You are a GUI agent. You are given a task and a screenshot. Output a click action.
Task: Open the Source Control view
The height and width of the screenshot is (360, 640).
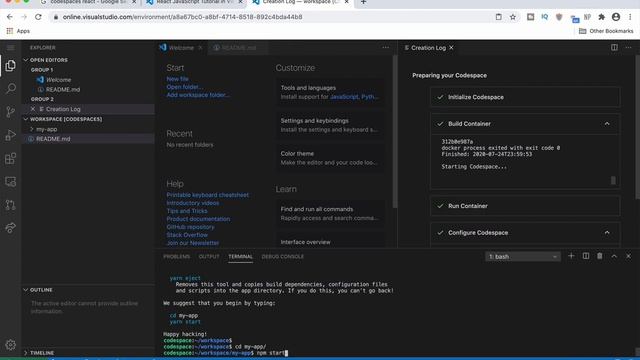(x=11, y=112)
